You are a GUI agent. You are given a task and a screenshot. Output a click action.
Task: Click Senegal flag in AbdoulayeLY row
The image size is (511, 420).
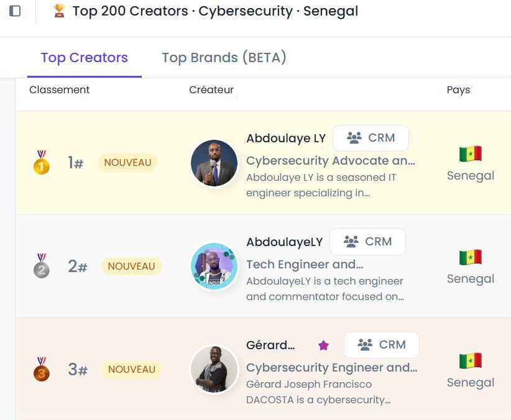pyautogui.click(x=470, y=257)
